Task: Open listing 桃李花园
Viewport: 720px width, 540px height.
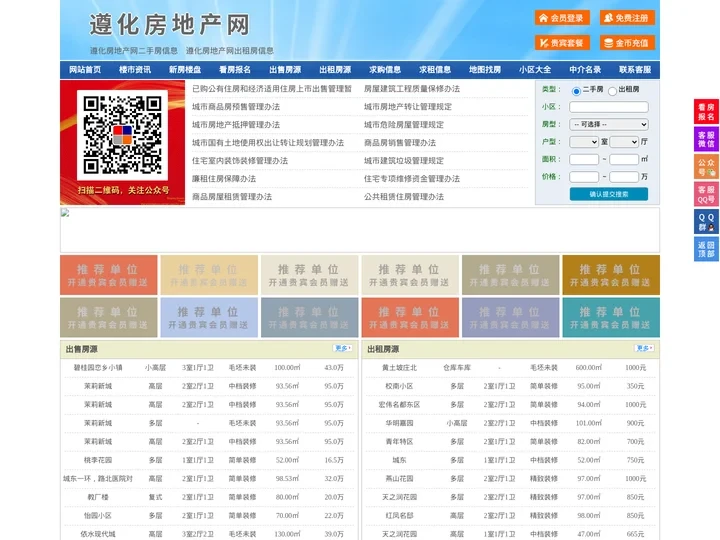Action: [98, 460]
